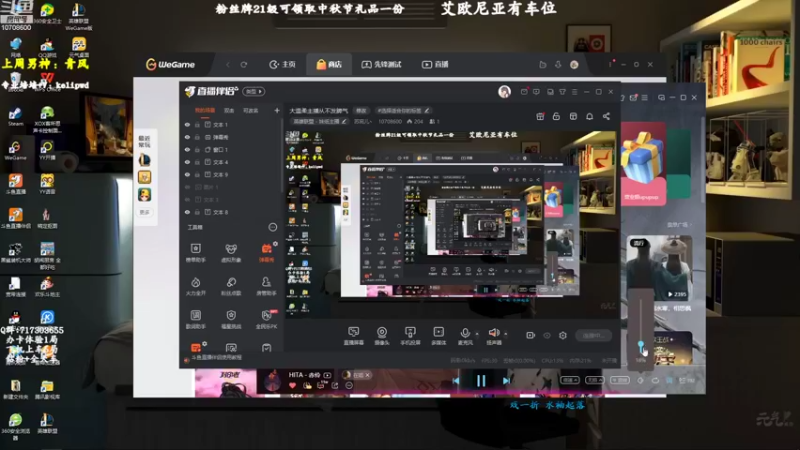Image resolution: width=800 pixels, height=450 pixels.
Task: Add the 多媒体 media source
Action: coord(438,336)
